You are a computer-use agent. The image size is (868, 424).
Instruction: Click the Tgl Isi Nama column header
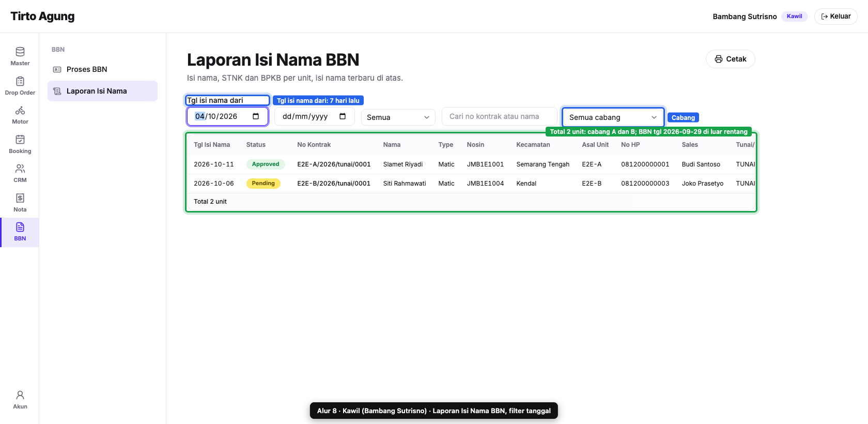[x=212, y=145]
